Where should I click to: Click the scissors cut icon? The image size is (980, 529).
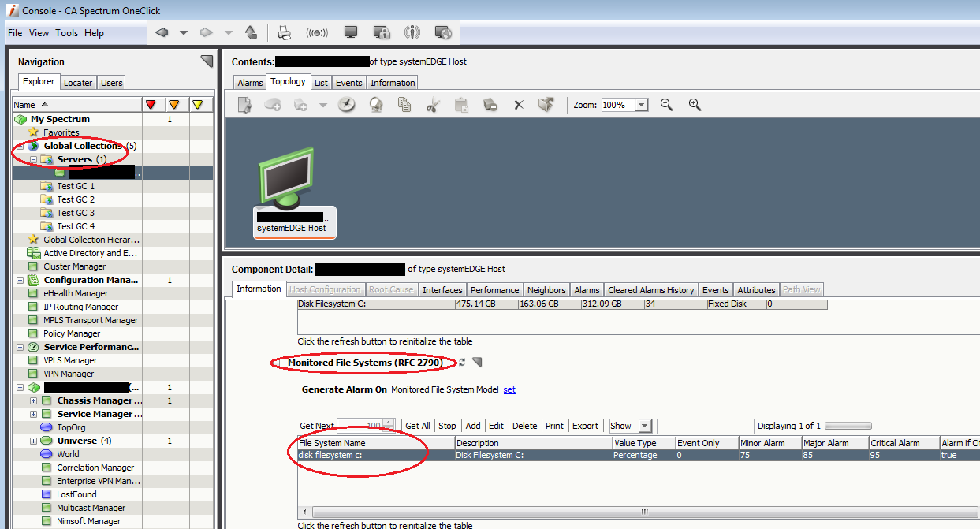pyautogui.click(x=431, y=104)
